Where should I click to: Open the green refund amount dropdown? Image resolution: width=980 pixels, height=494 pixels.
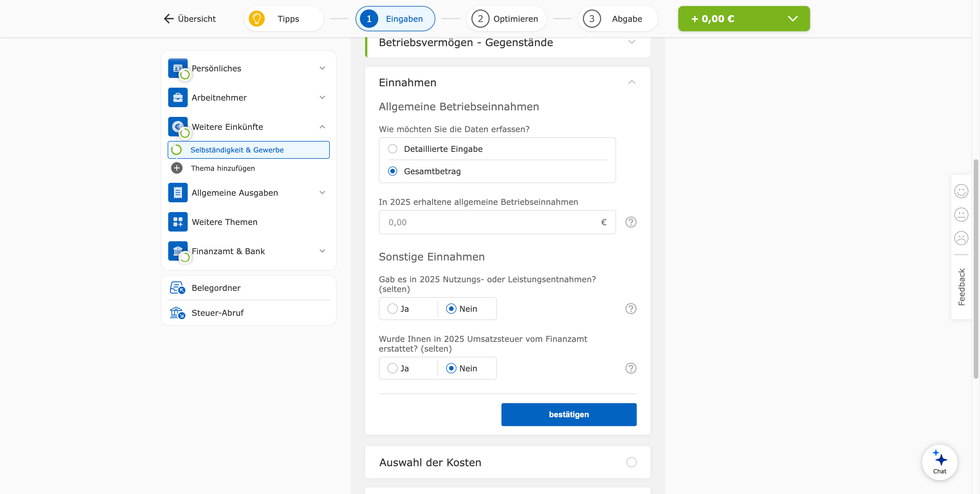tap(792, 19)
